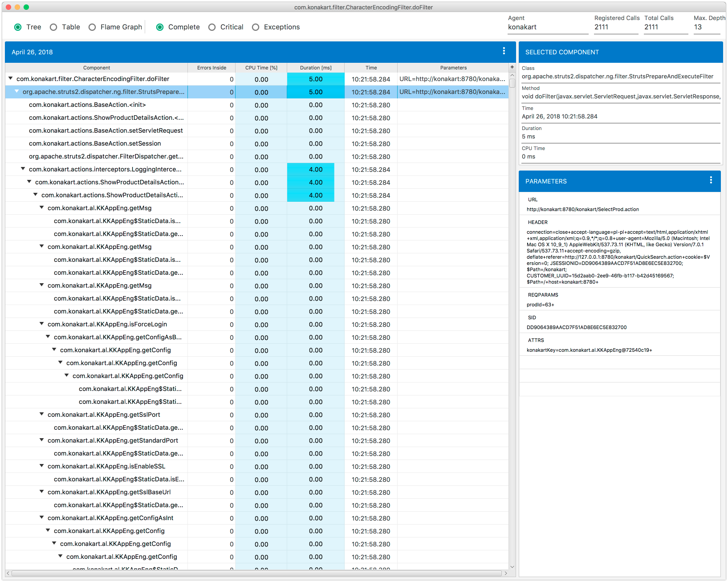Click the URL parameter cell of the root row
This screenshot has height=582, width=728.
453,79
